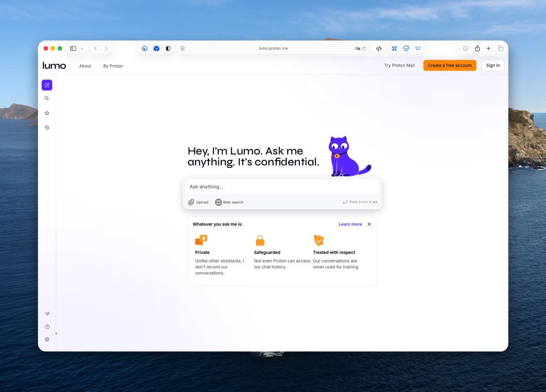The width and height of the screenshot is (546, 392).
Task: Open the Try Proton Mail link
Action: [x=399, y=65]
